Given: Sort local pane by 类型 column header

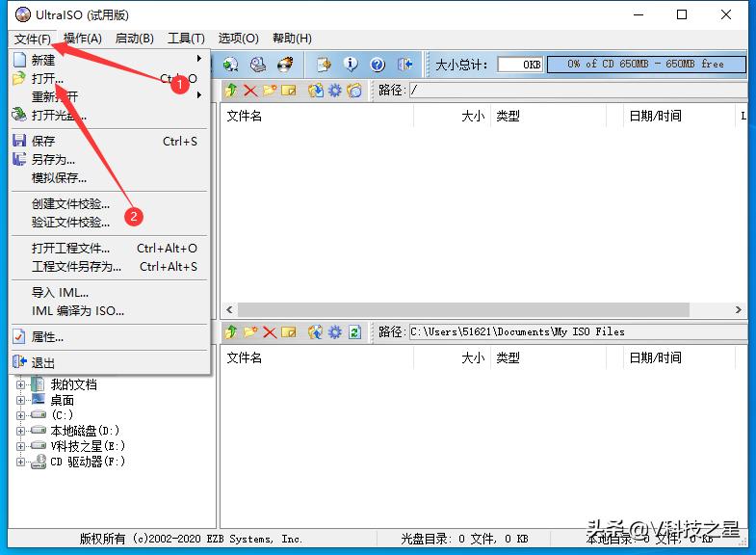Looking at the screenshot, I should click(548, 357).
